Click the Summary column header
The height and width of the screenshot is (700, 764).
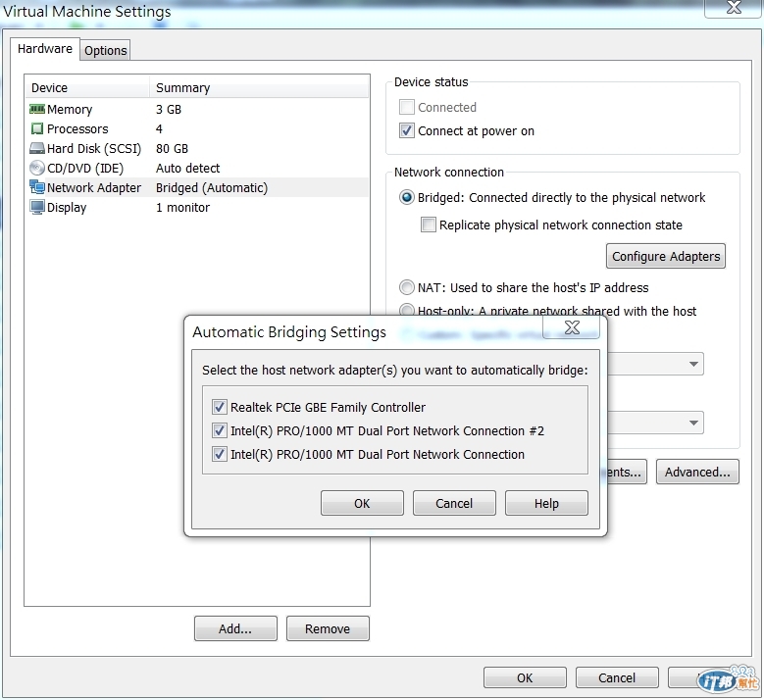(x=259, y=87)
